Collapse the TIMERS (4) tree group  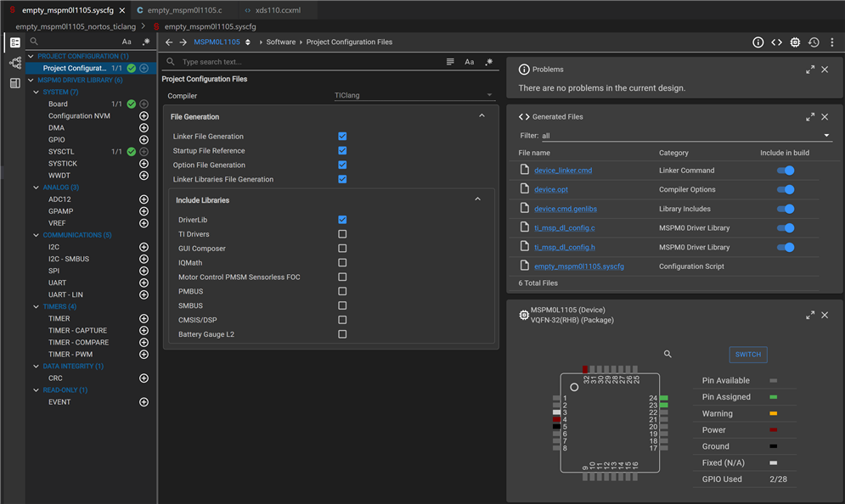tap(37, 307)
